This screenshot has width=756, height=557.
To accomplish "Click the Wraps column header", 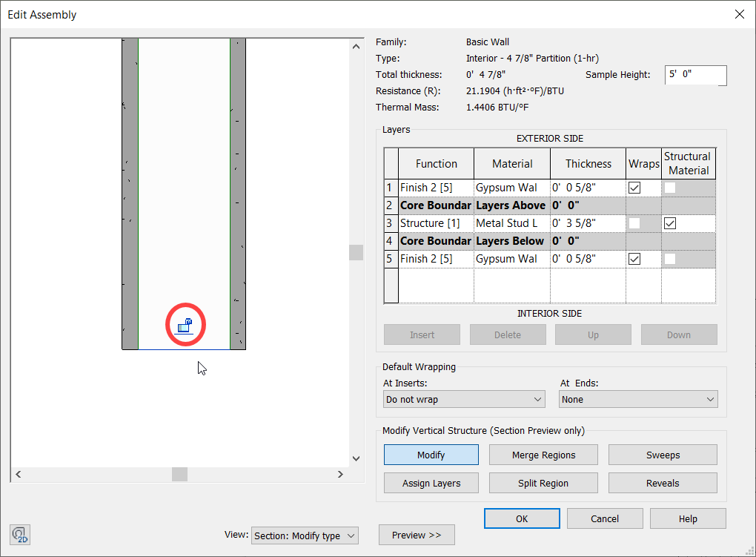I will (x=643, y=164).
